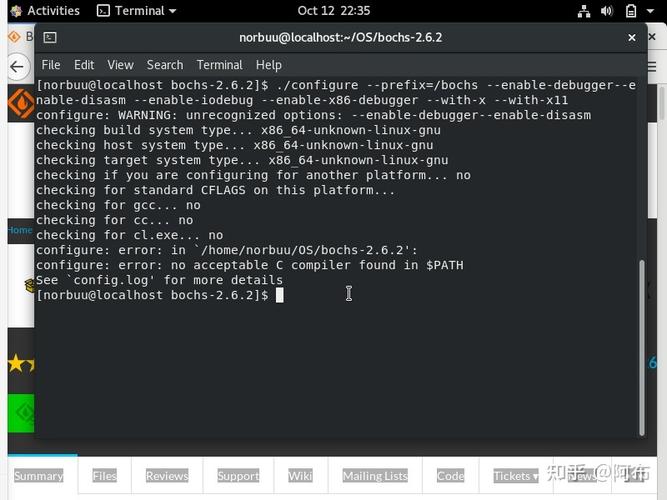The width and height of the screenshot is (667, 500).
Task: Open the Help menu
Action: tap(268, 65)
